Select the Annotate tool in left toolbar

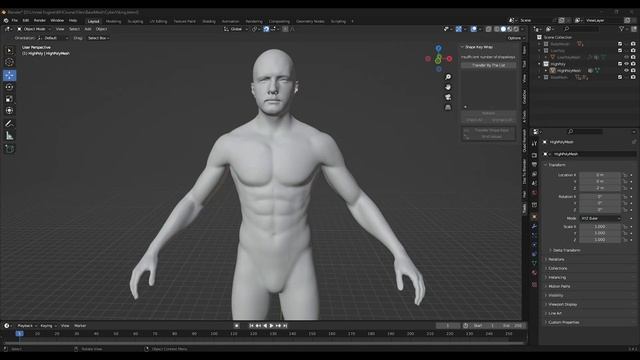click(x=9, y=123)
